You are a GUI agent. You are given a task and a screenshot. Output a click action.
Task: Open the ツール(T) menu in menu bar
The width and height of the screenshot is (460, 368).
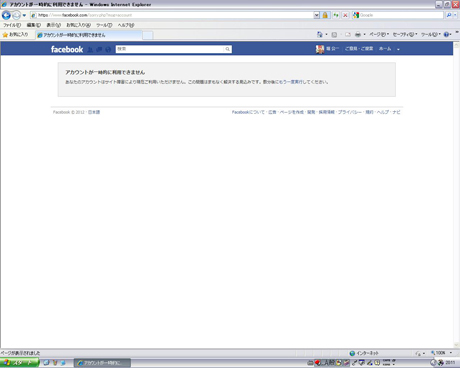coord(104,25)
